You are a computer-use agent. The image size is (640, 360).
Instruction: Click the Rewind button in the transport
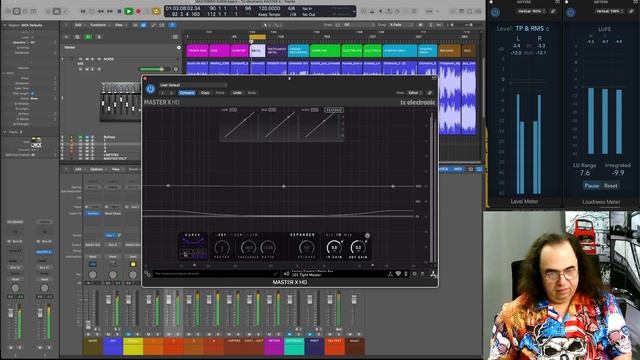[x=100, y=11]
